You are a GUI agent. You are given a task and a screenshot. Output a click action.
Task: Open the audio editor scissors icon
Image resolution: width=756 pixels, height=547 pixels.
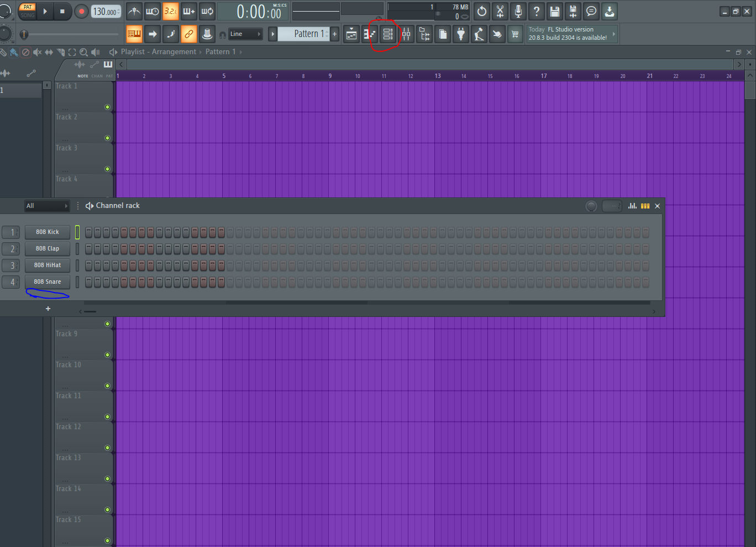[x=500, y=11]
